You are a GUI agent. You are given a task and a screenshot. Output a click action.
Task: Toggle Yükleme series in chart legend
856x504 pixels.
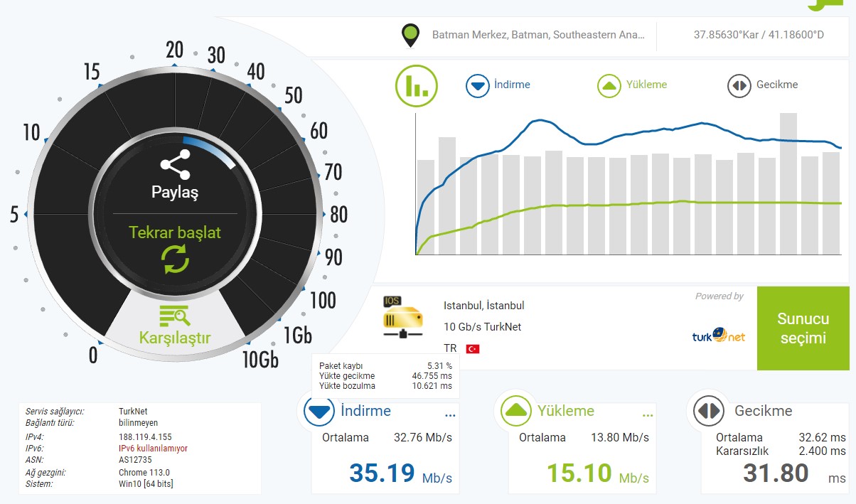(632, 85)
